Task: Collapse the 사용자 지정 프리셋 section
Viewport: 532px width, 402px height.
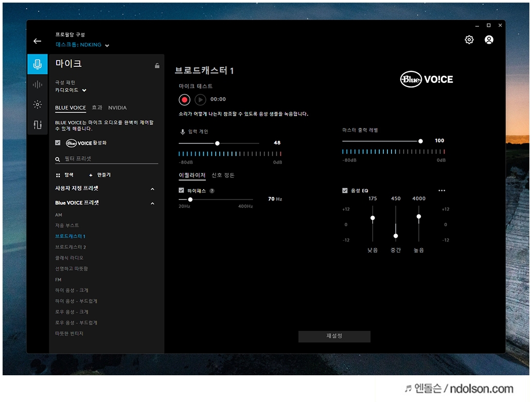Action: [152, 189]
